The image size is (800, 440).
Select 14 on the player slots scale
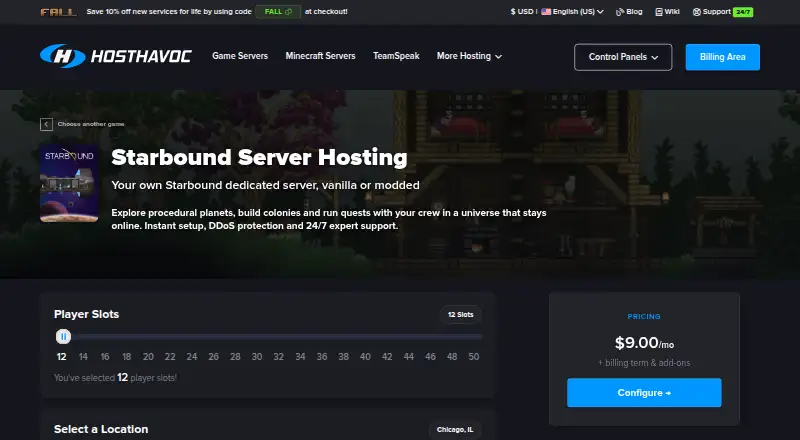(83, 357)
